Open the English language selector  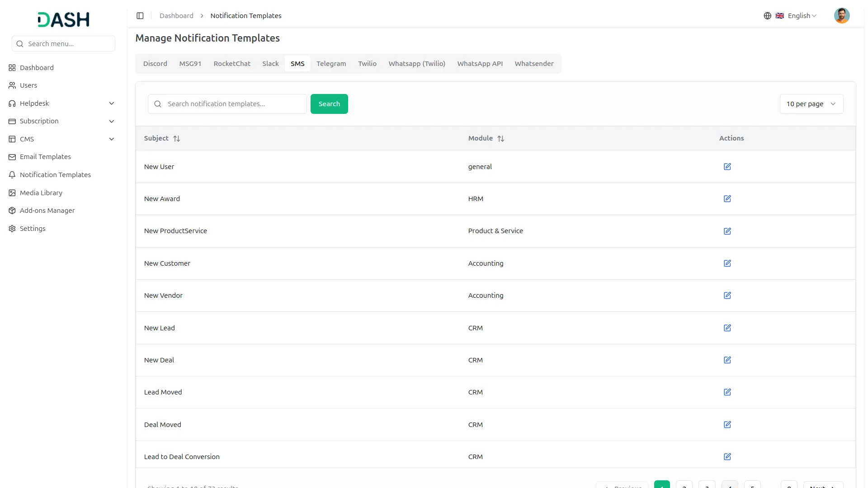pos(798,16)
